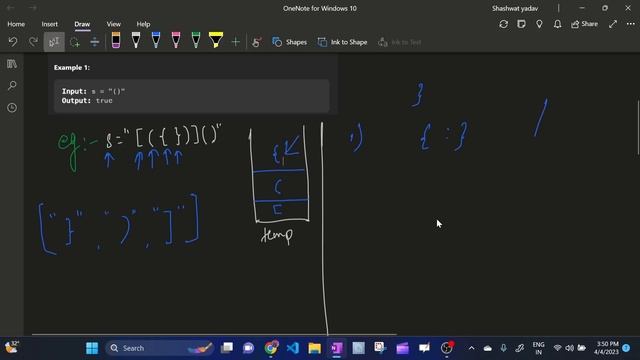Select the Objects or Type Text tool
640x360 pixels.
54,42
